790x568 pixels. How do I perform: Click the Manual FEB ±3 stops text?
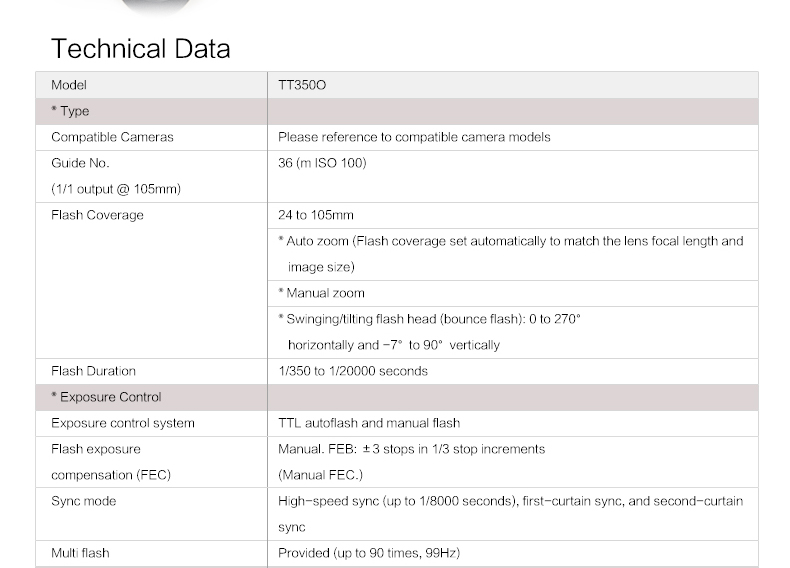click(x=411, y=449)
